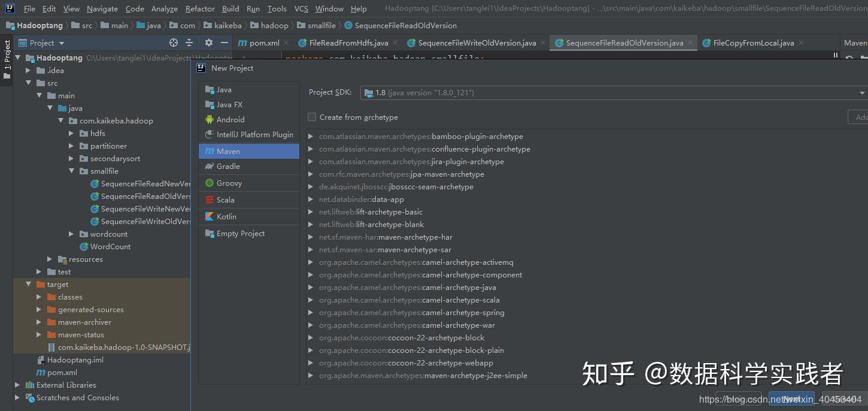868x411 pixels.
Task: Expand the camel-archetype-java archetype entry
Action: [x=311, y=287]
